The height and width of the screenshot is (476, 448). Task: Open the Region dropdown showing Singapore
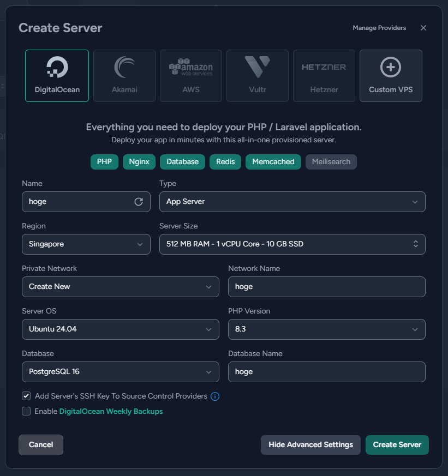pos(86,244)
